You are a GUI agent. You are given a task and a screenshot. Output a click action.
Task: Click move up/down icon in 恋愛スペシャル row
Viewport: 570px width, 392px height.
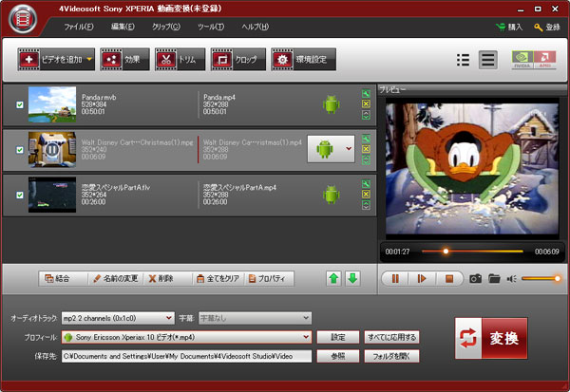(x=366, y=205)
